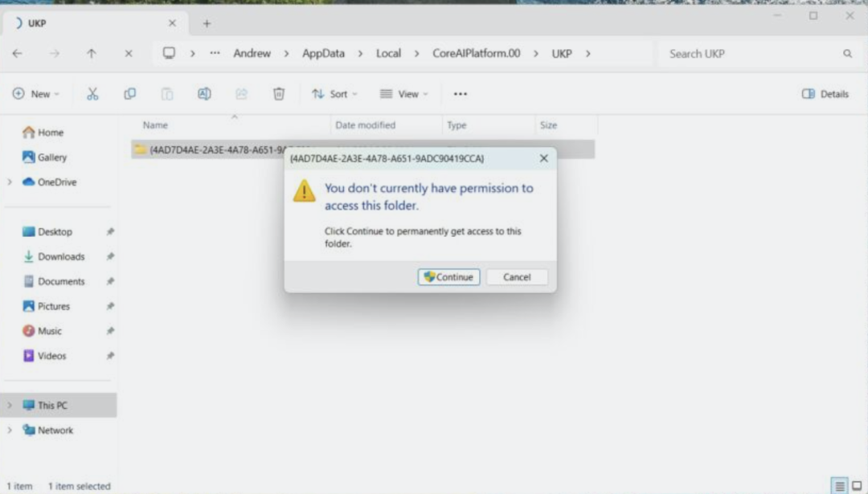Expand chevron after AppData breadcrumb
The height and width of the screenshot is (494, 868).
pos(360,54)
